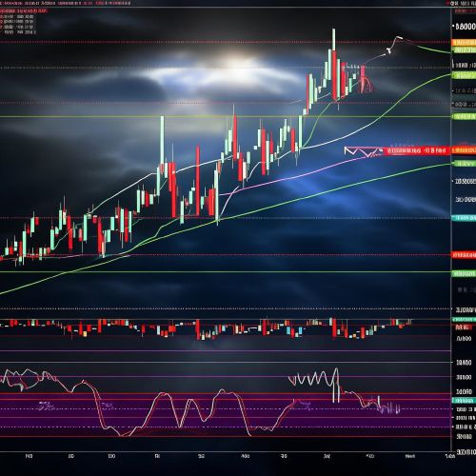This screenshot has width=476, height=476.
Task: Click the teal value tag on the oscillator panel axis
Action: (x=464, y=401)
